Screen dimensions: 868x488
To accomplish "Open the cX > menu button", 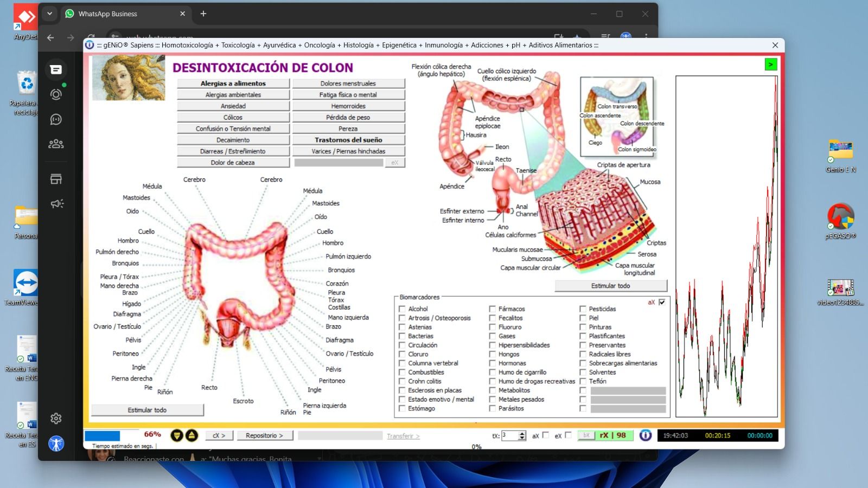I will [x=219, y=435].
